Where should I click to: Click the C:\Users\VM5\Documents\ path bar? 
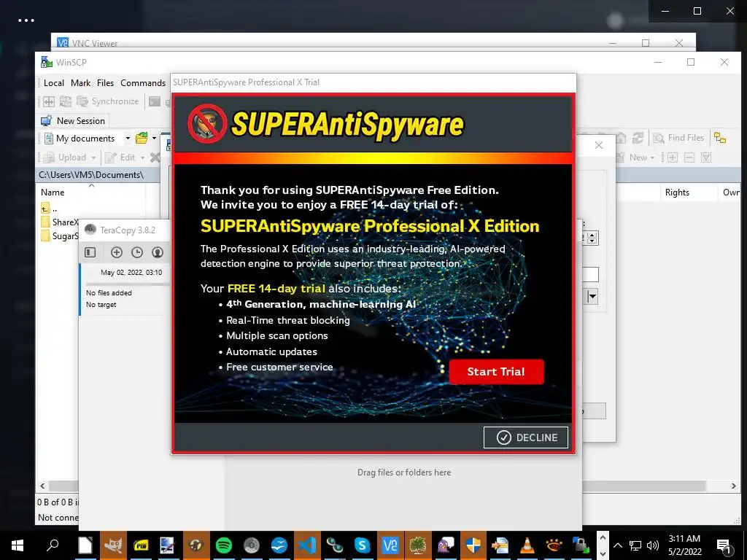coord(97,175)
